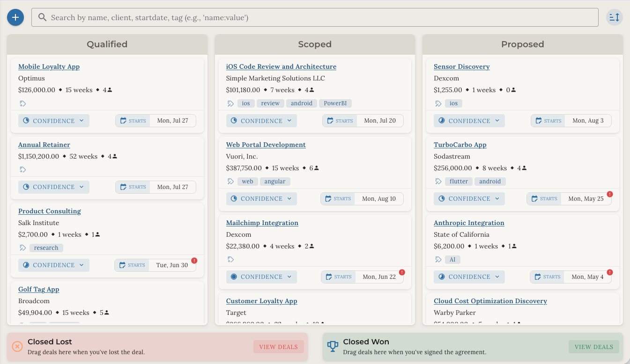Image resolution: width=630 pixels, height=364 pixels.
Task: Click the tag icon on Mobile Loyalty App card
Action: (x=22, y=103)
